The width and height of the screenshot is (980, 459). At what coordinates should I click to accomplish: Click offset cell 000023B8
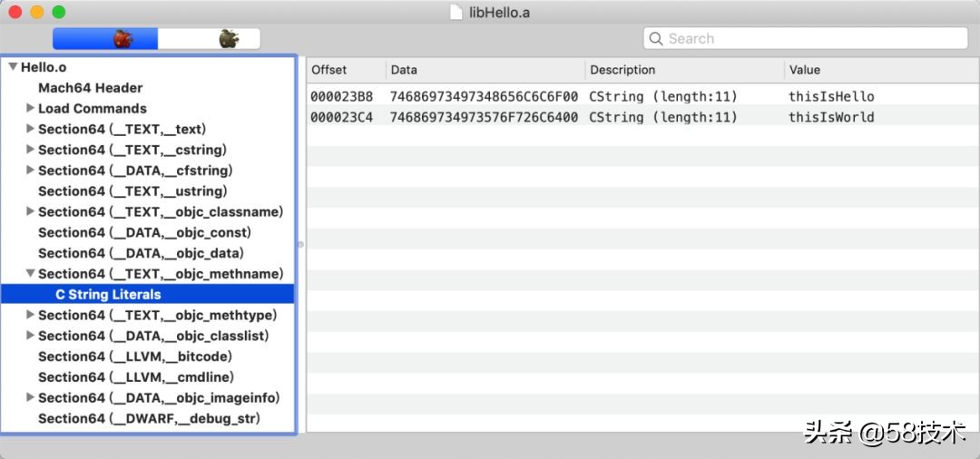point(342,97)
